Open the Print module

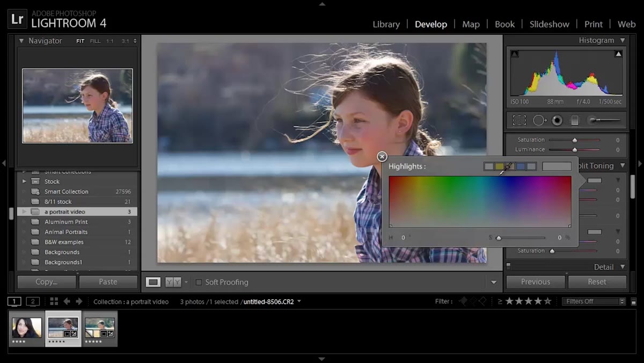click(594, 24)
